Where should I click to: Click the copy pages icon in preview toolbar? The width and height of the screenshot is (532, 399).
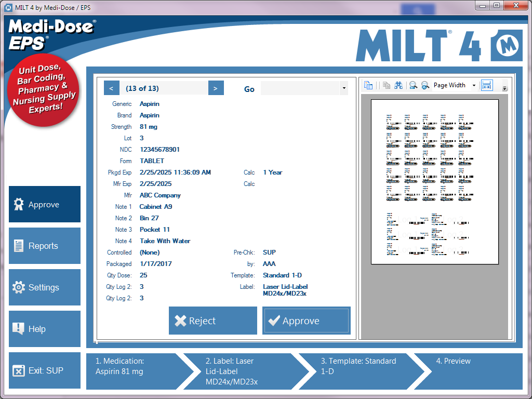387,85
